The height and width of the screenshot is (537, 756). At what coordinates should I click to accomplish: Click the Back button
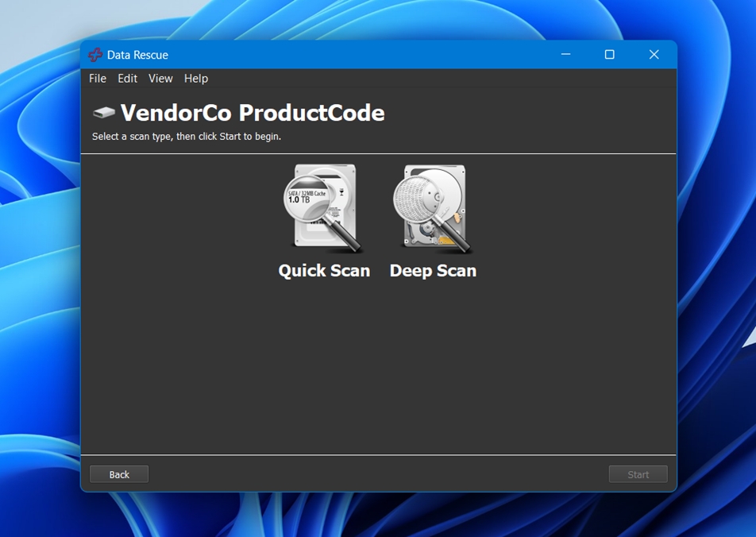[x=118, y=474]
